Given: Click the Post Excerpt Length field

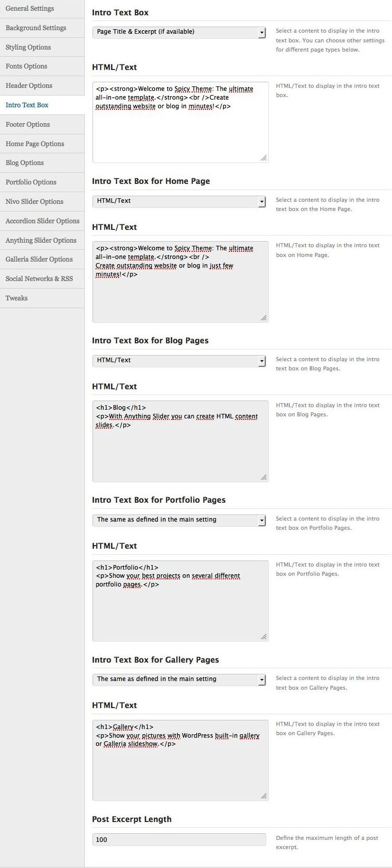Looking at the screenshot, I should point(179,839).
